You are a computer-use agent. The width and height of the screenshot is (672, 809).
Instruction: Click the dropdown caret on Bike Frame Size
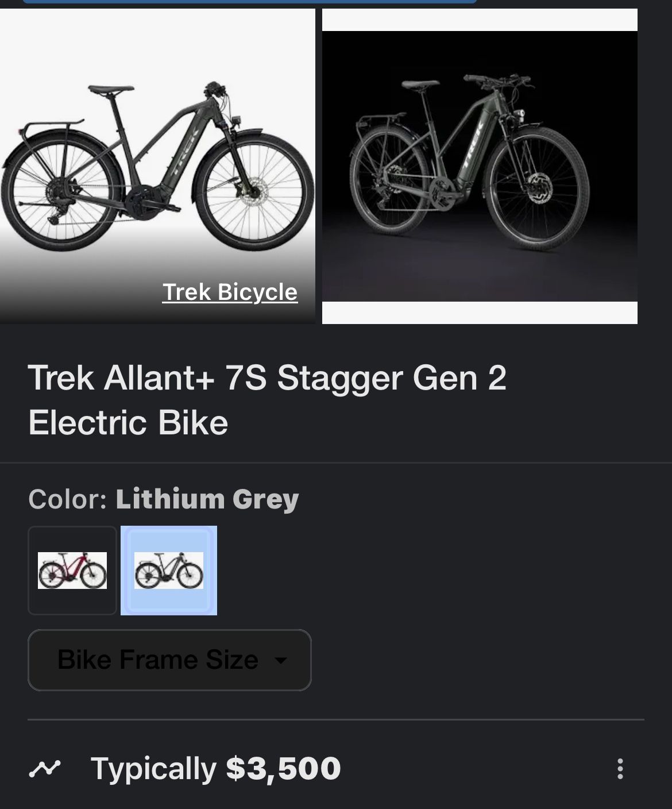point(281,661)
